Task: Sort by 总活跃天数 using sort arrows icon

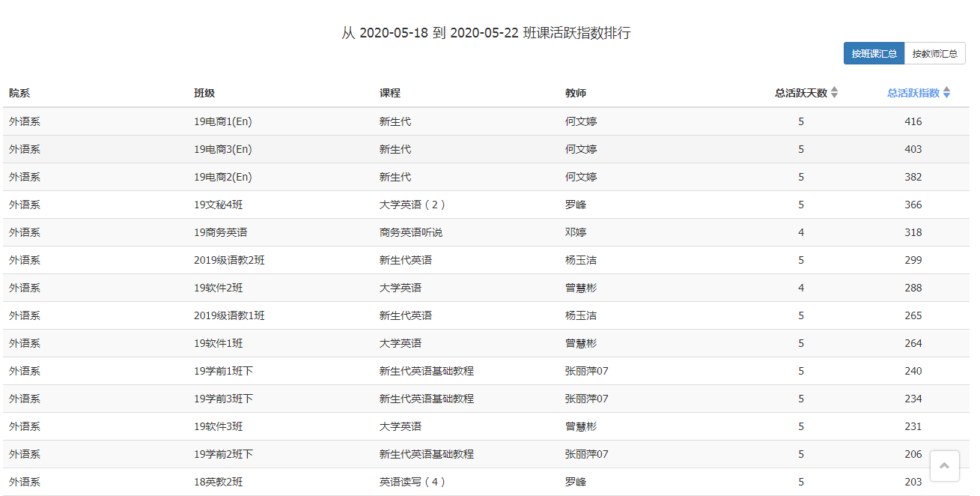Action: [x=835, y=93]
